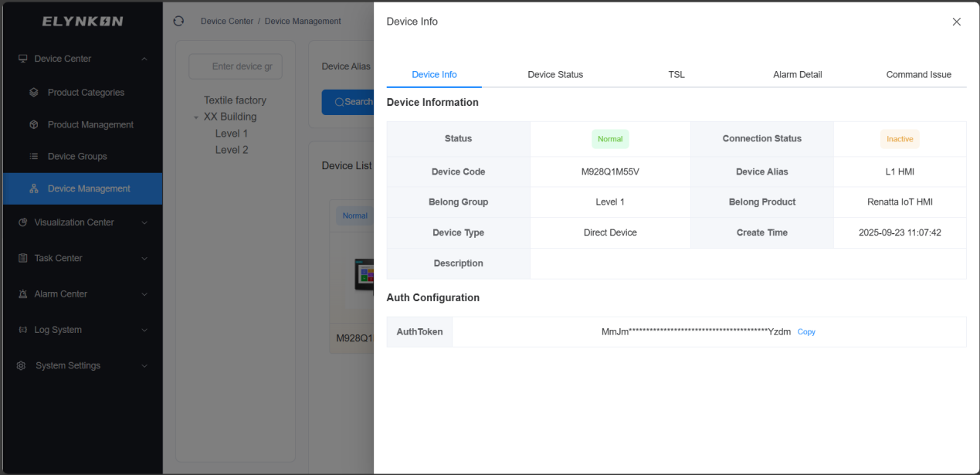Select Level 1 tree node
Viewport: 980px width, 475px height.
click(x=232, y=134)
